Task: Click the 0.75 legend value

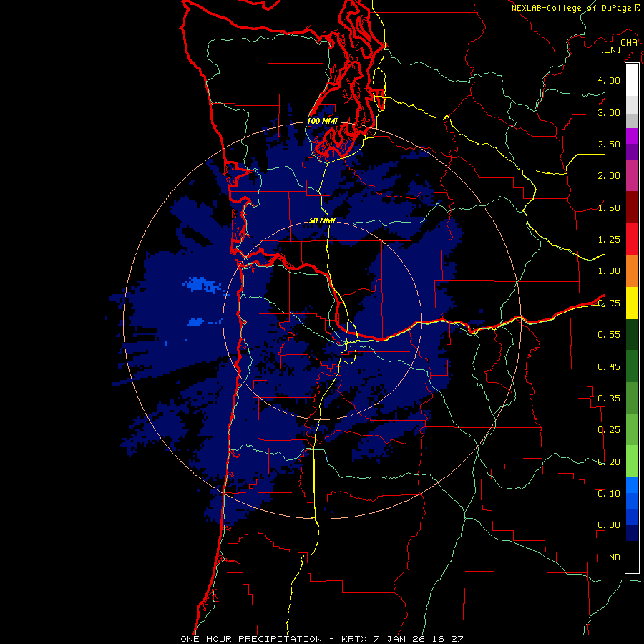Action: pyautogui.click(x=609, y=303)
